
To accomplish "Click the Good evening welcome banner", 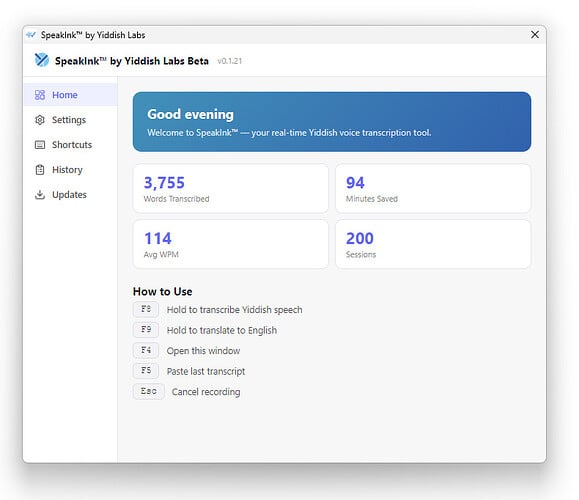I will (332, 122).
